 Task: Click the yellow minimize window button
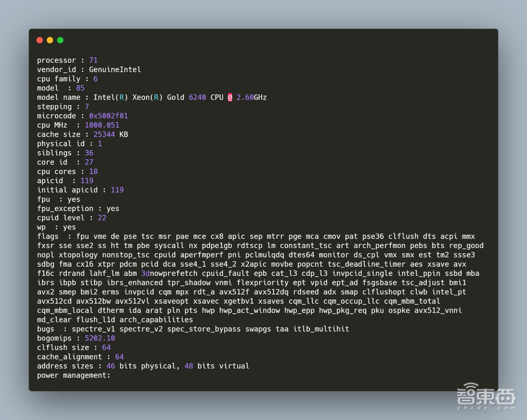pos(50,40)
